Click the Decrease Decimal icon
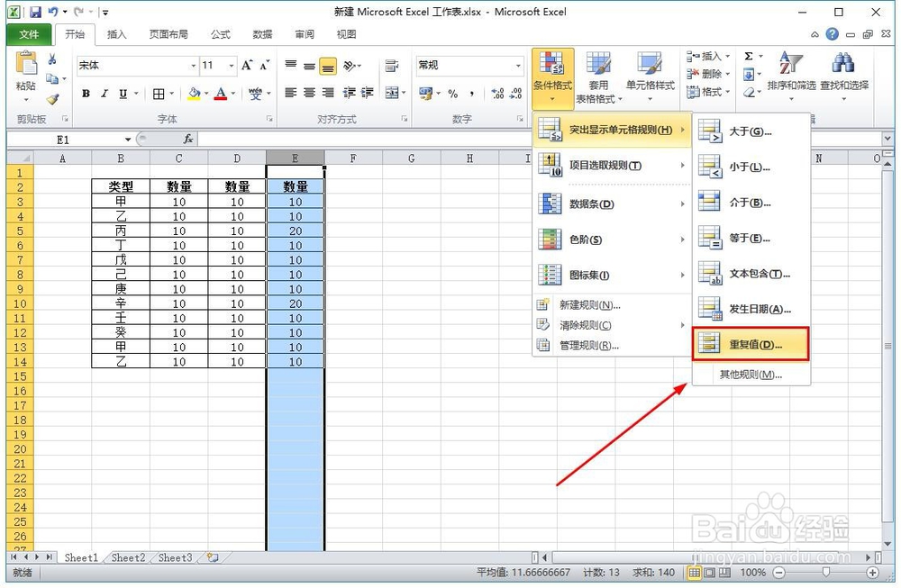Image resolution: width=901 pixels, height=588 pixels. click(x=516, y=94)
